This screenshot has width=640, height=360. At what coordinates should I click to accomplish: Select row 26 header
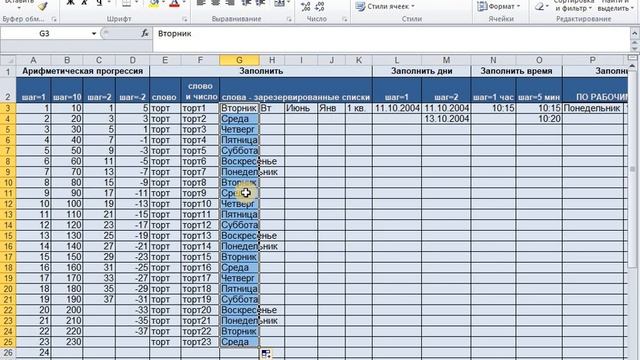8,352
